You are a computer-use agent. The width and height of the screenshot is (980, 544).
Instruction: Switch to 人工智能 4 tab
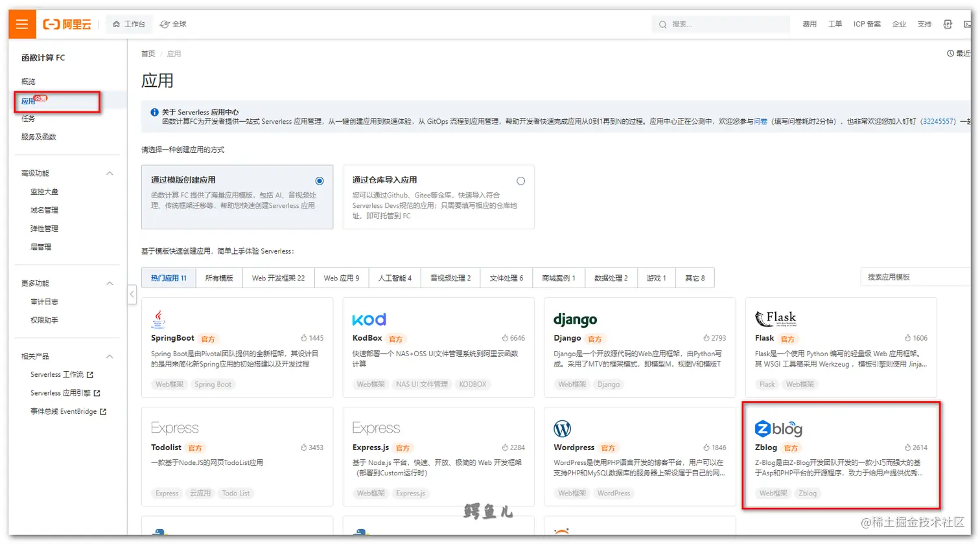pos(395,278)
